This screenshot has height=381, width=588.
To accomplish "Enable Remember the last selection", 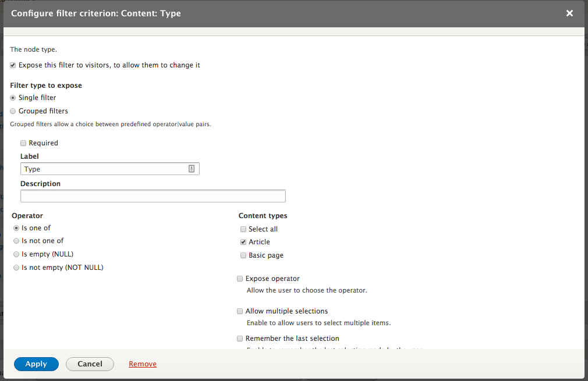I will [240, 339].
